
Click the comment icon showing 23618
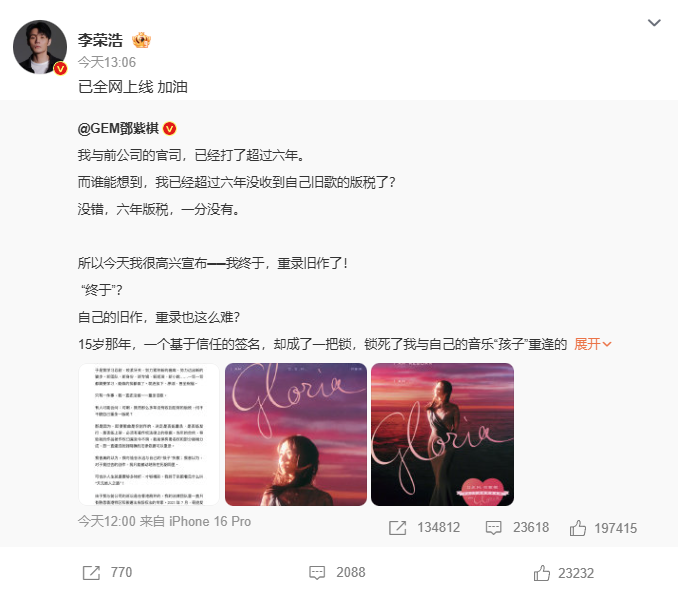point(493,528)
